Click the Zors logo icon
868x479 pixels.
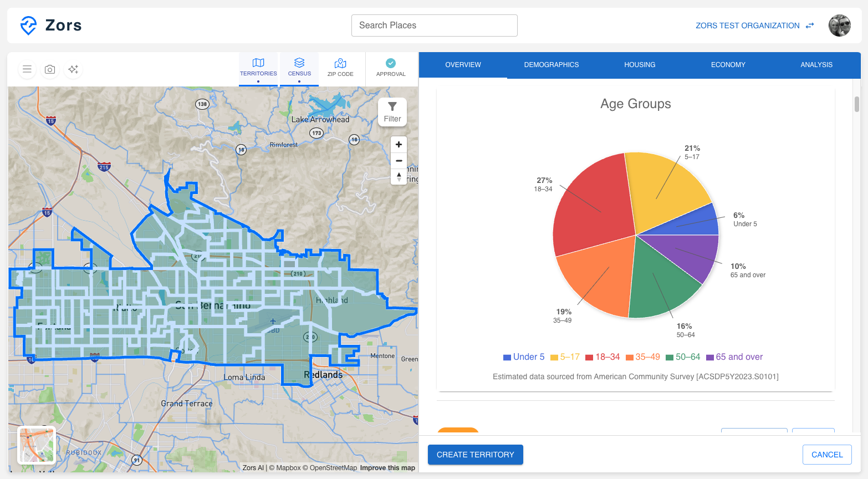click(27, 25)
